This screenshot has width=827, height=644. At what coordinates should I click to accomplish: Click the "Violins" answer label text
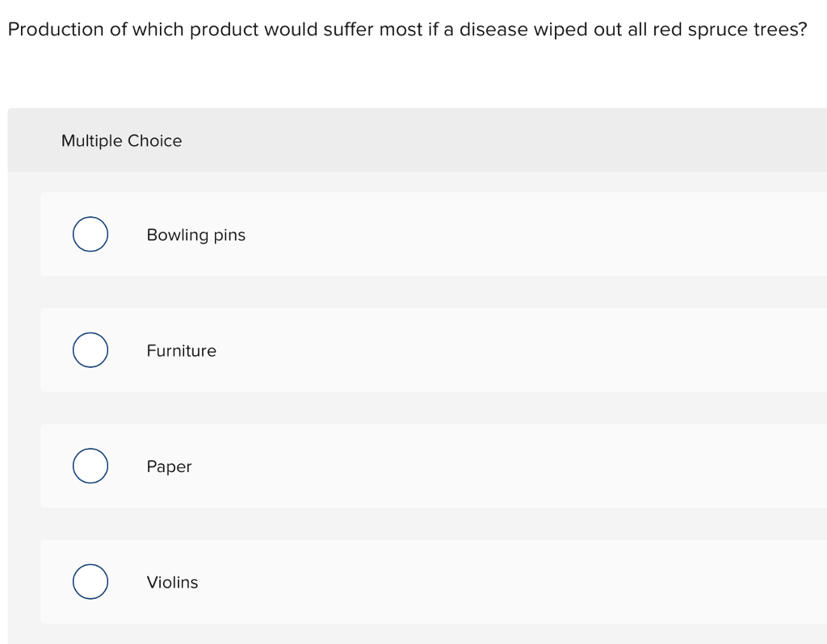click(x=172, y=582)
